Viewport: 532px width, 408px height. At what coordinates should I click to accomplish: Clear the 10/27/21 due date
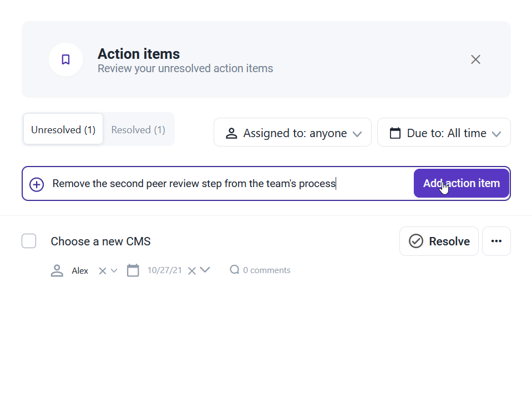tap(192, 271)
